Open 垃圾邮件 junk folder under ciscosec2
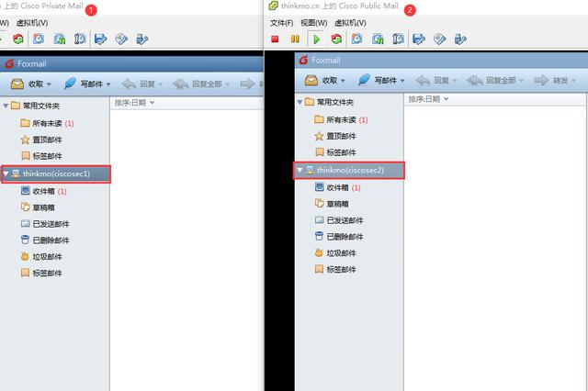Image resolution: width=588 pixels, height=391 pixels. [x=335, y=252]
